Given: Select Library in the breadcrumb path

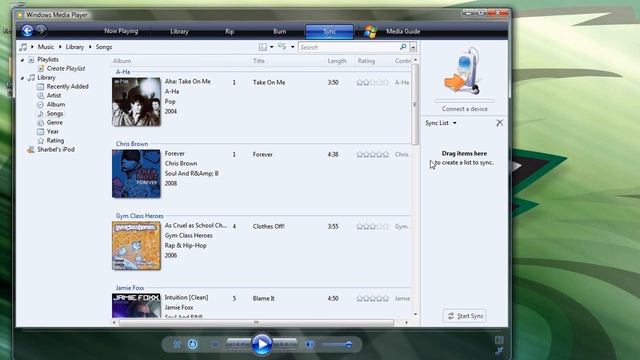Looking at the screenshot, I should click(75, 47).
